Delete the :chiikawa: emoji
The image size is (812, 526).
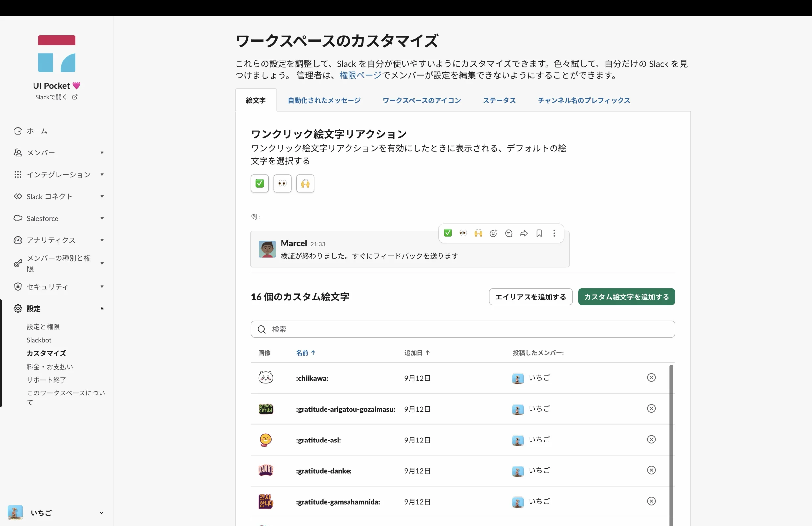coord(651,378)
